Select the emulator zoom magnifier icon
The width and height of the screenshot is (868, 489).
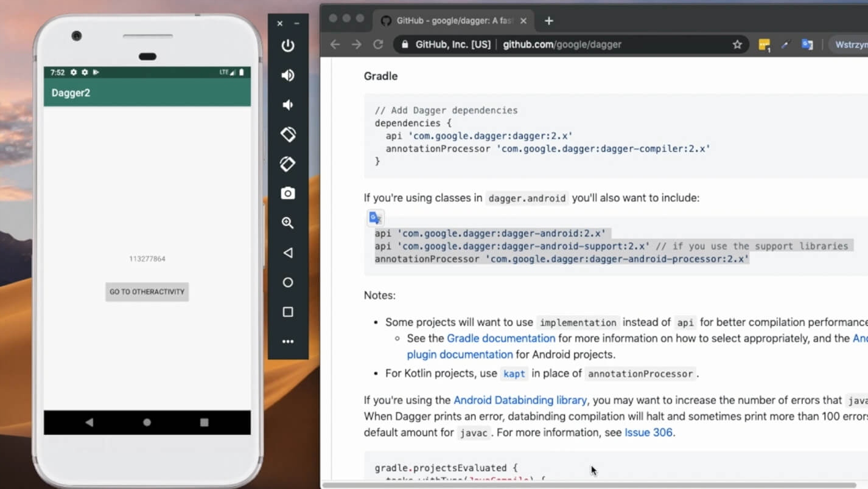click(288, 223)
